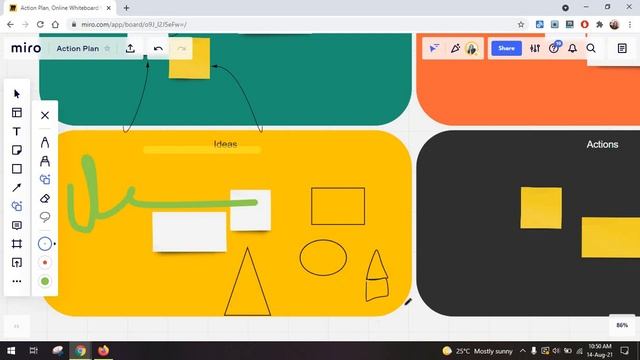Undo the last action
The image size is (640, 360).
[x=158, y=49]
